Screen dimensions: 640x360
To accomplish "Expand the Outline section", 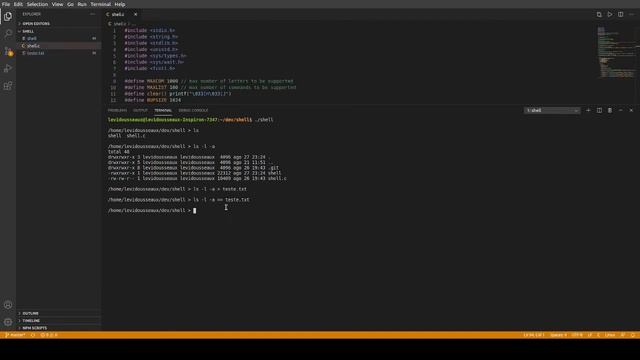I will [x=58, y=313].
